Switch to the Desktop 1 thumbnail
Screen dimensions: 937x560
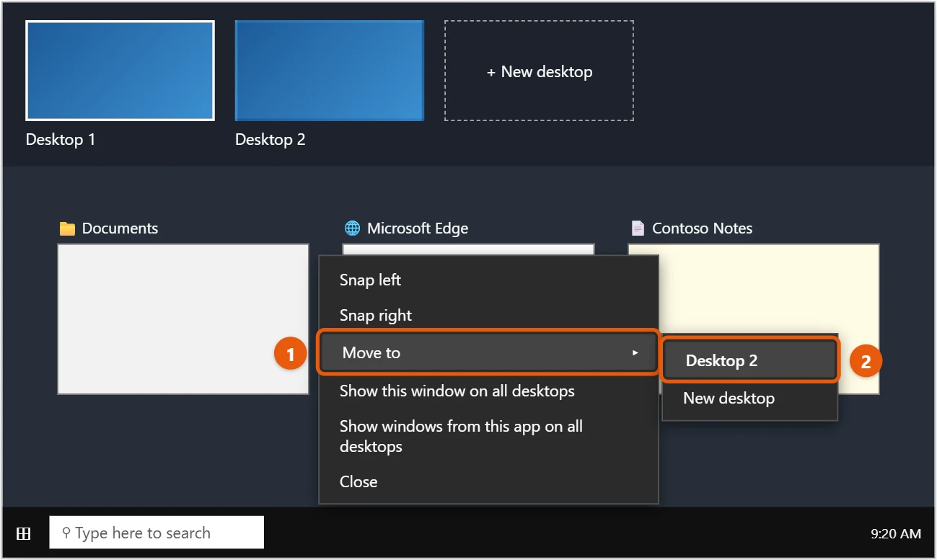[x=120, y=71]
